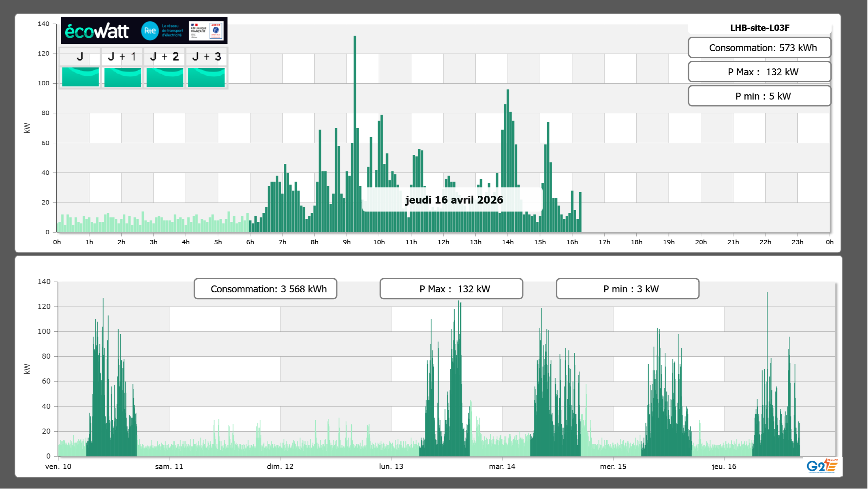This screenshot has height=489, width=868.
Task: Click the LHB-site-L03F site title
Action: tap(759, 28)
